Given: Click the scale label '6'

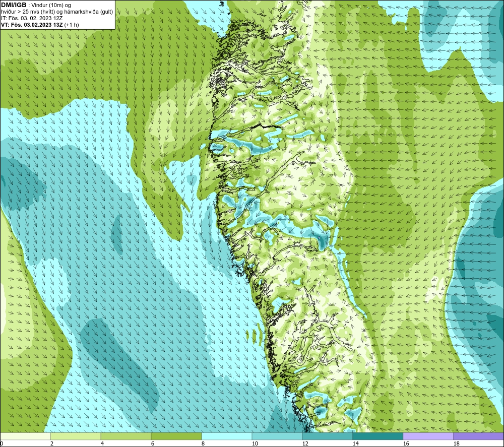Looking at the screenshot, I should point(153,443).
